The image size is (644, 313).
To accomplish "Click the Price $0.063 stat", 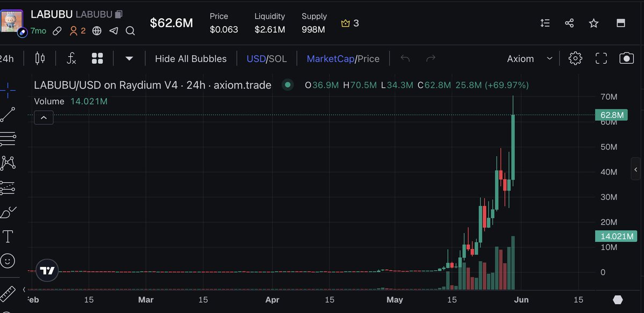I will click(x=224, y=23).
